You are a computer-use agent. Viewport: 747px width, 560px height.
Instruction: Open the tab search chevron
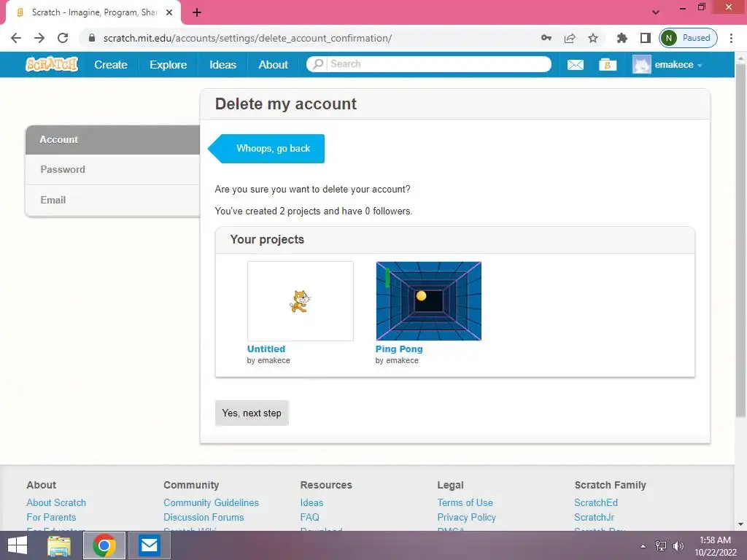(656, 12)
